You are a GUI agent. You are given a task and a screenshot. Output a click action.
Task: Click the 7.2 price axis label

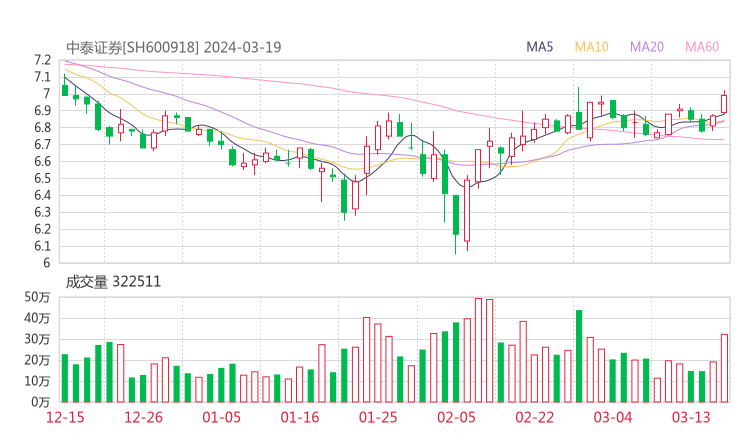(x=42, y=60)
